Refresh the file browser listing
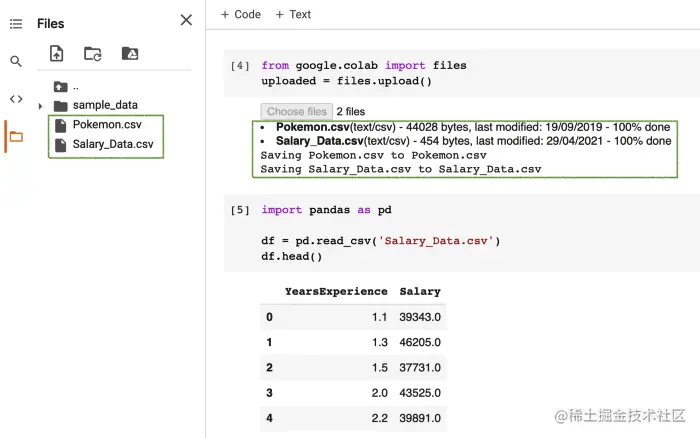The height and width of the screenshot is (438, 700). point(93,54)
